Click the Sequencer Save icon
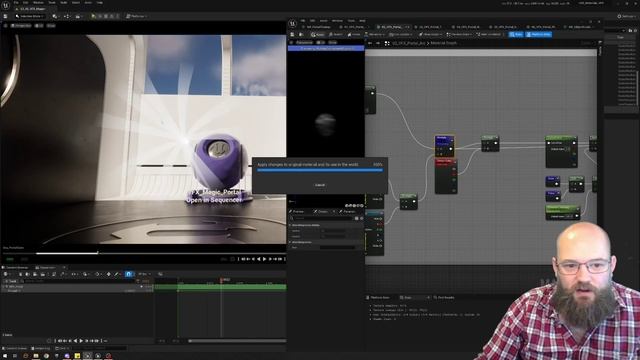Screen dimensions: 640x360 [21, 274]
